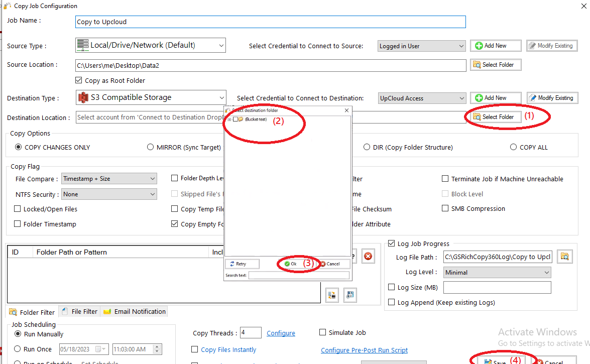Select the COPY ALL radio option
Image resolution: width=590 pixels, height=364 pixels.
[x=513, y=147]
